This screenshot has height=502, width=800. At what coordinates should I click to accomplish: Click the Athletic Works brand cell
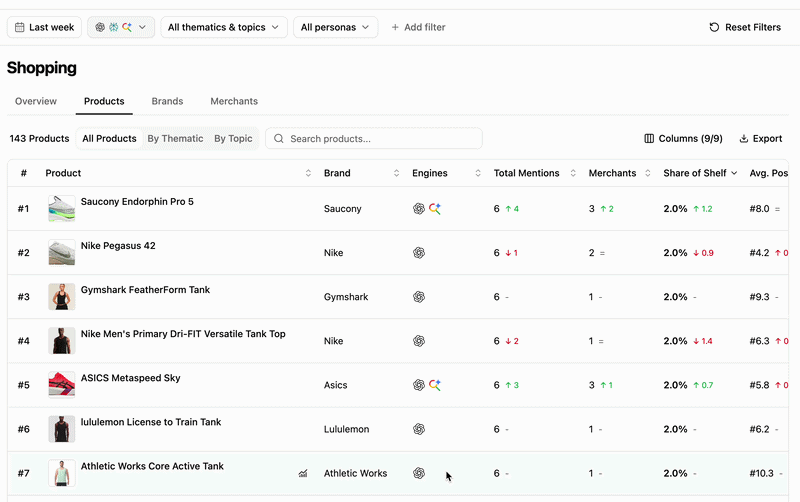pos(355,473)
